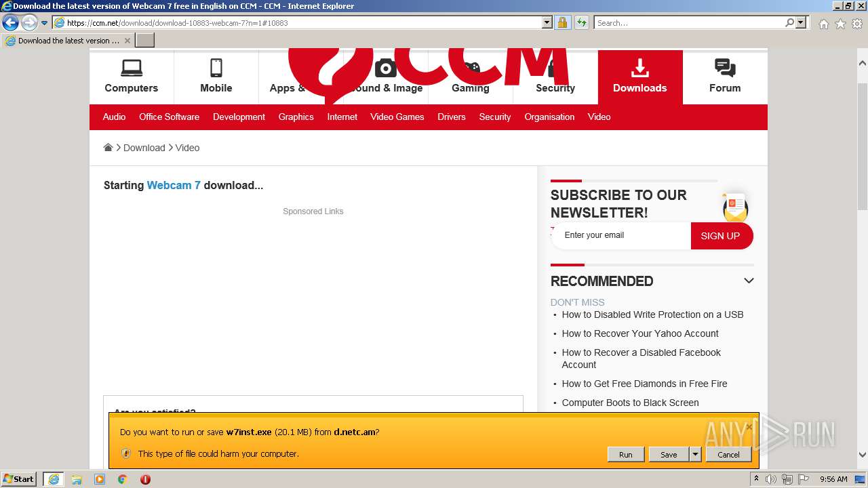Viewport: 868px width, 488px height.
Task: Click Cancel in the download prompt
Action: (728, 455)
